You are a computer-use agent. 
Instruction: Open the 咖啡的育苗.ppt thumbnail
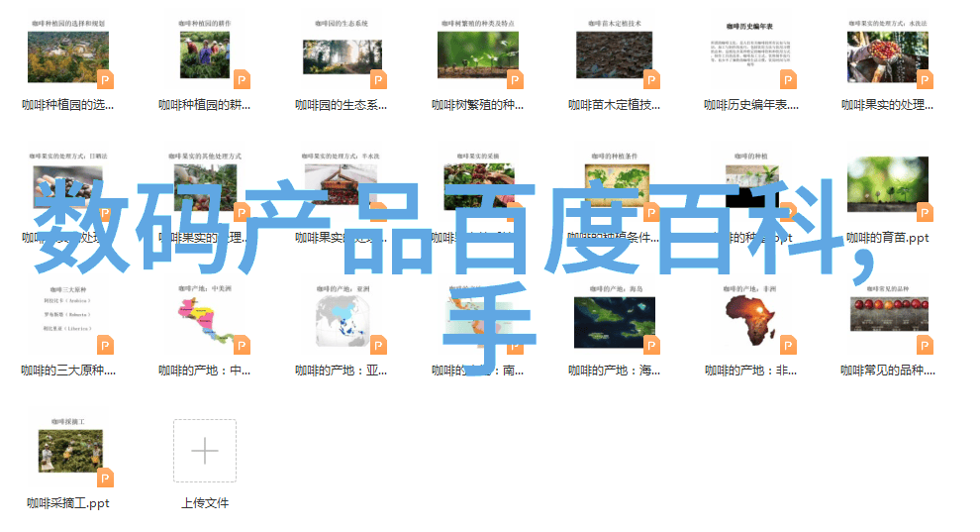(x=888, y=184)
